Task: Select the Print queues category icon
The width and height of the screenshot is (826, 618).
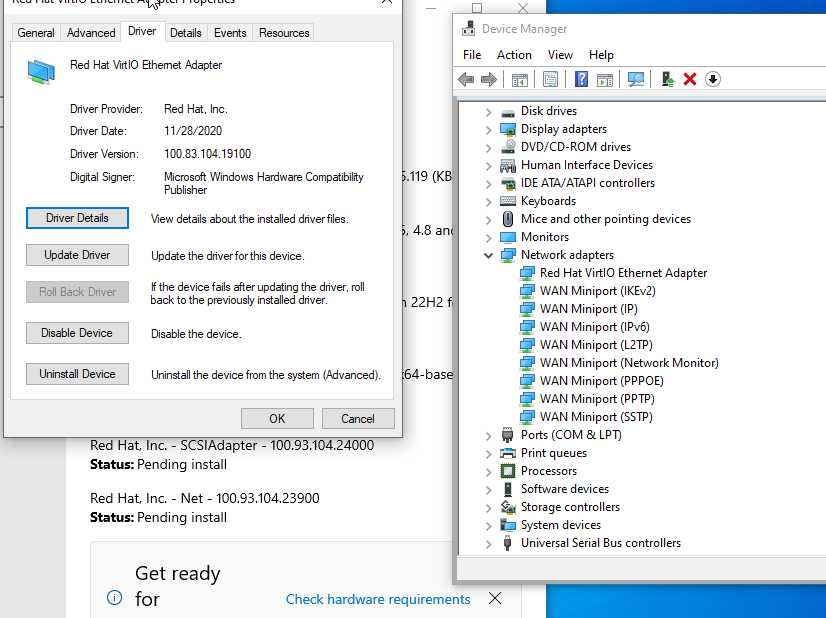Action: (508, 453)
